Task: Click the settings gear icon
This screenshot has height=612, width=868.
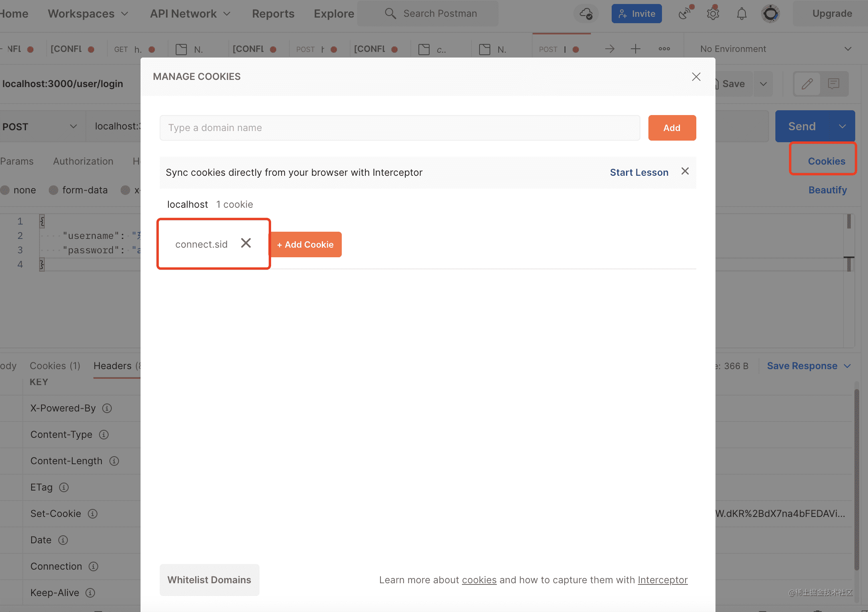Action: (x=713, y=14)
